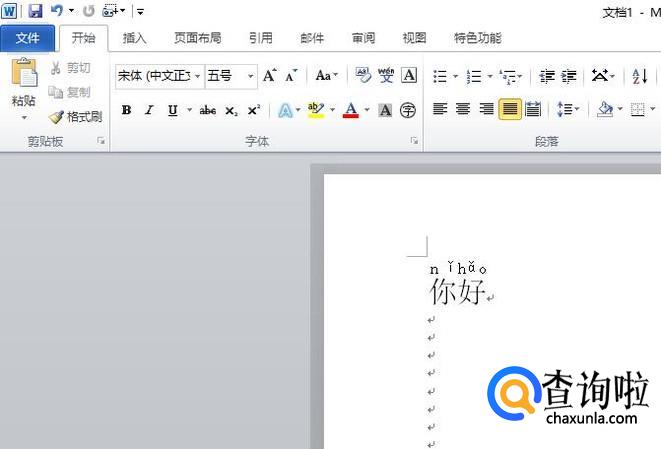The width and height of the screenshot is (661, 449).
Task: Expand the 粘贴 options arrow
Action: pyautogui.click(x=24, y=118)
